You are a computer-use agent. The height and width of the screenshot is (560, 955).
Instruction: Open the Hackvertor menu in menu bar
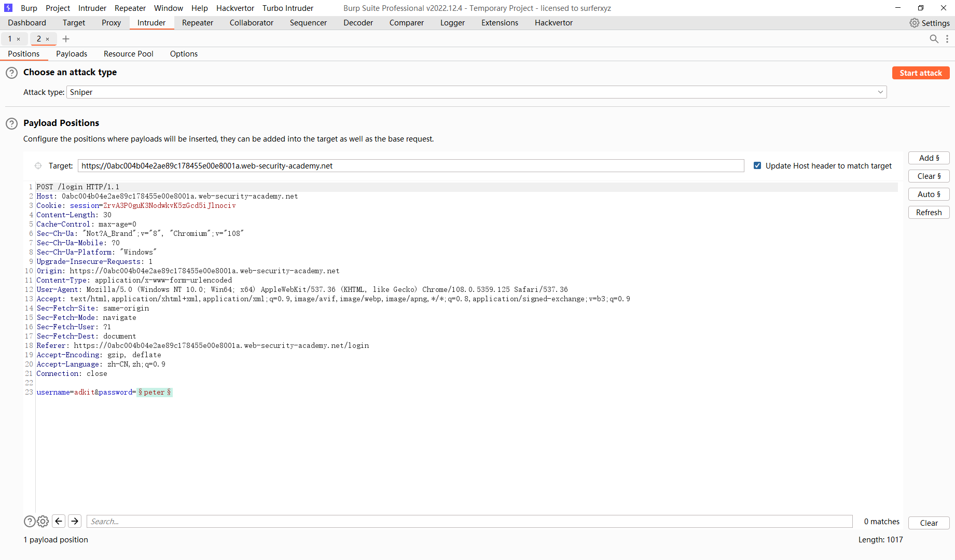click(235, 8)
